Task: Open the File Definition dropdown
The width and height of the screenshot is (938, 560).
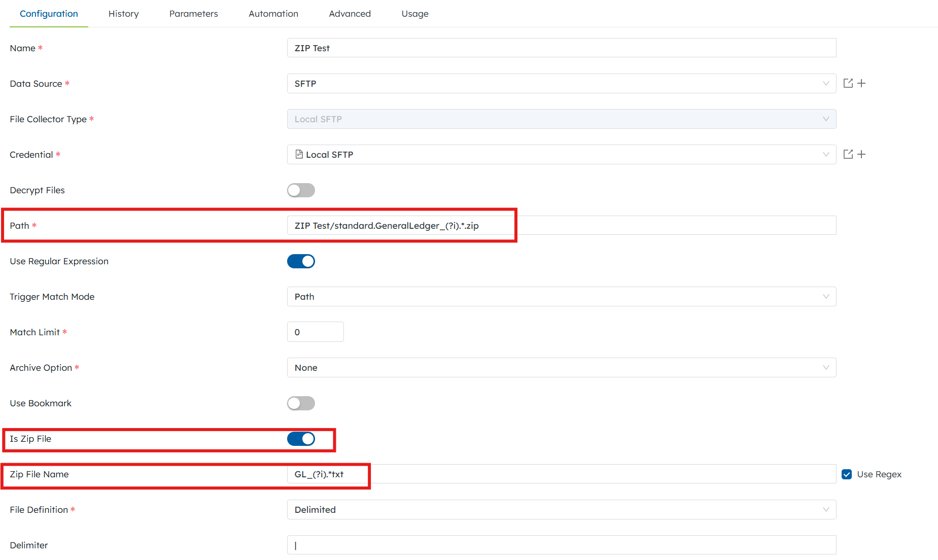Action: 561,510
